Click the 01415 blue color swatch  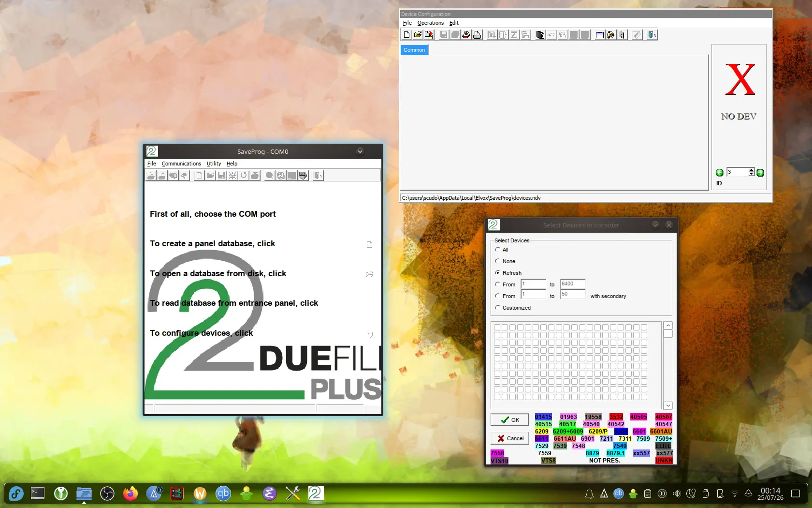tap(543, 417)
